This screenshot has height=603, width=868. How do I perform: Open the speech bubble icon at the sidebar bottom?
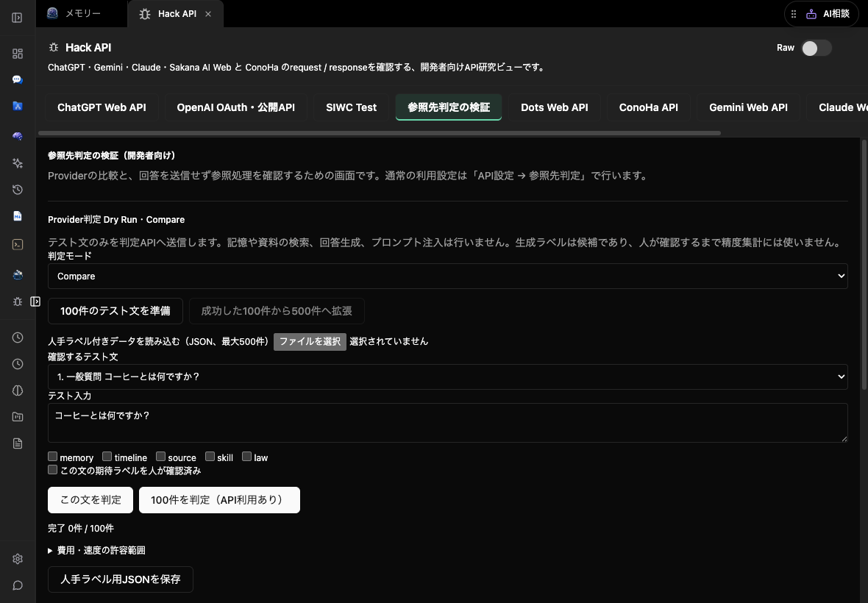pyautogui.click(x=17, y=585)
